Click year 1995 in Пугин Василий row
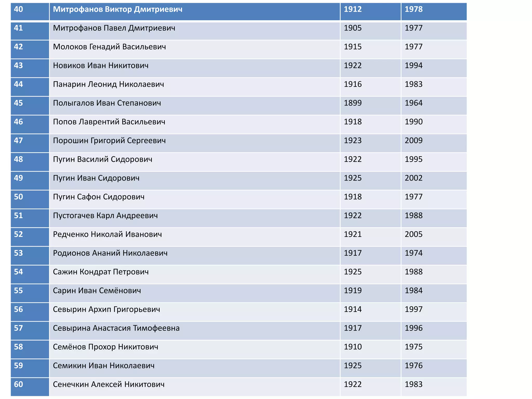 tap(414, 159)
